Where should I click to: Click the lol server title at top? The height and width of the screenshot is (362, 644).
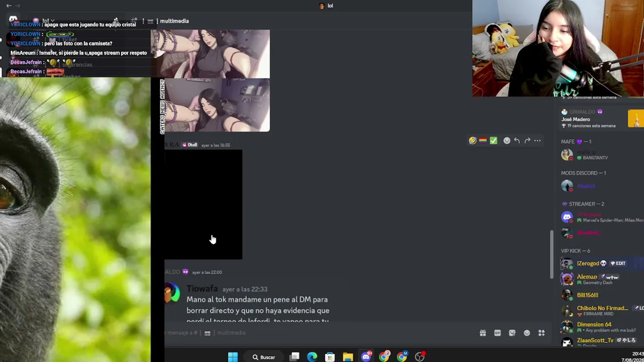(x=330, y=6)
